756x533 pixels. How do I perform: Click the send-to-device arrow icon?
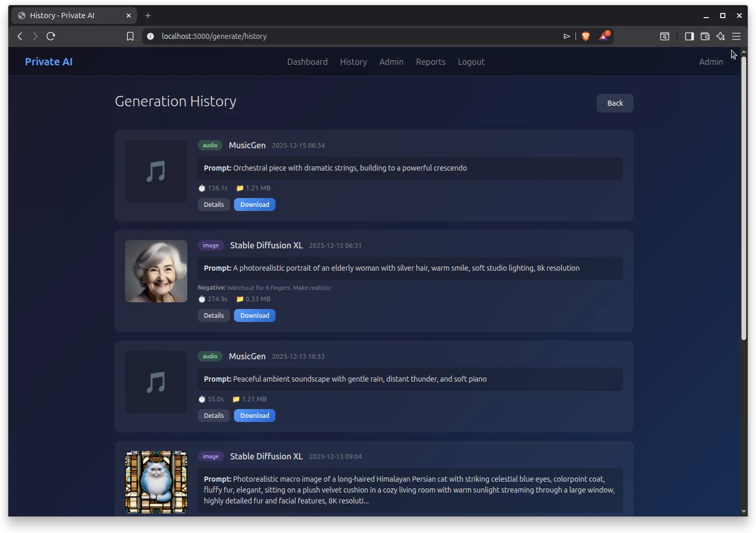point(567,36)
